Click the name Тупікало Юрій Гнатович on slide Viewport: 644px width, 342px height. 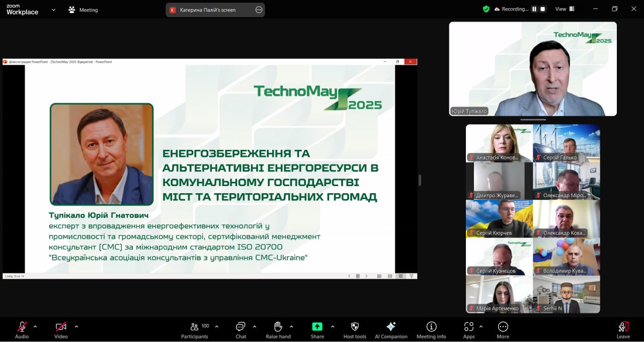(99, 215)
